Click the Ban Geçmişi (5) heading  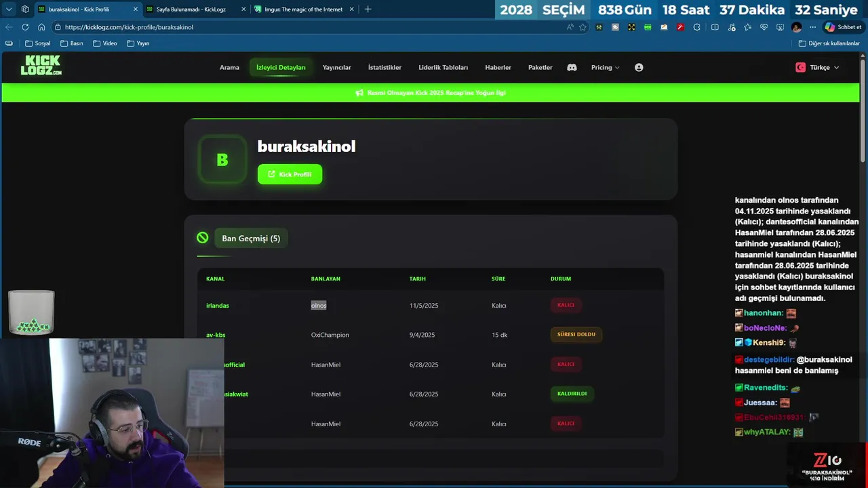[251, 239]
